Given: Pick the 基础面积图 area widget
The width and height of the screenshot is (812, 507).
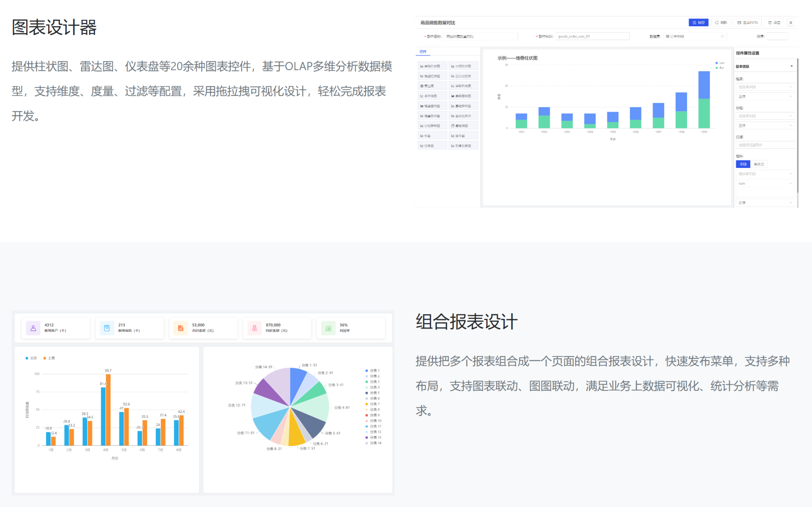Looking at the screenshot, I should pyautogui.click(x=463, y=96).
